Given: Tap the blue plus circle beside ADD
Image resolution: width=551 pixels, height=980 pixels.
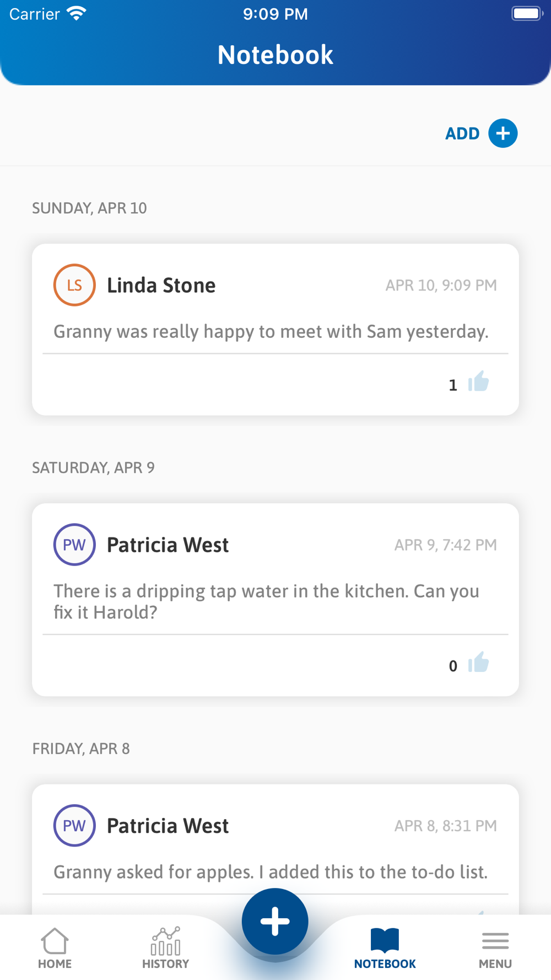Looking at the screenshot, I should click(x=503, y=133).
